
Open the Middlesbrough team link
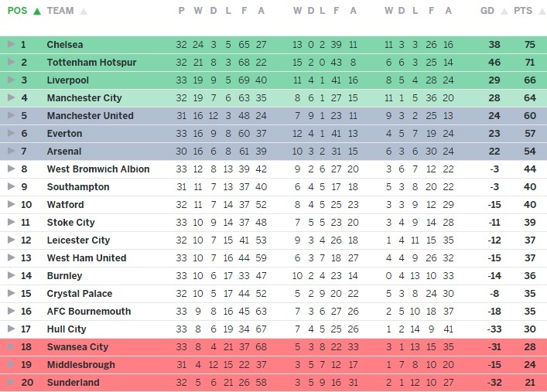(x=80, y=365)
